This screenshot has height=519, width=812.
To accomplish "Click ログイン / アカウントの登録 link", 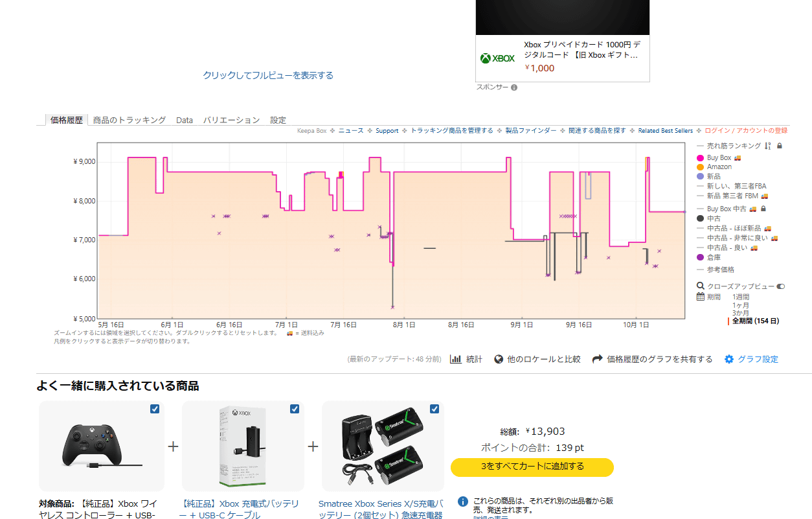I will point(746,131).
